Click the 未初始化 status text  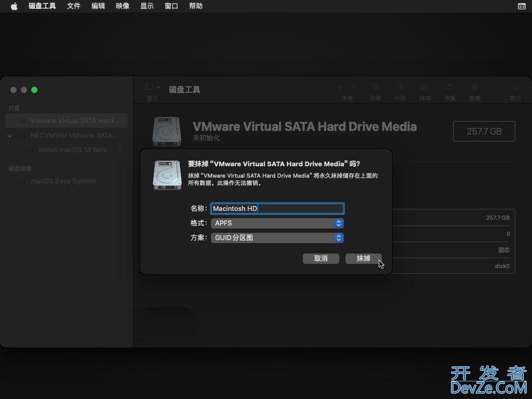click(206, 138)
